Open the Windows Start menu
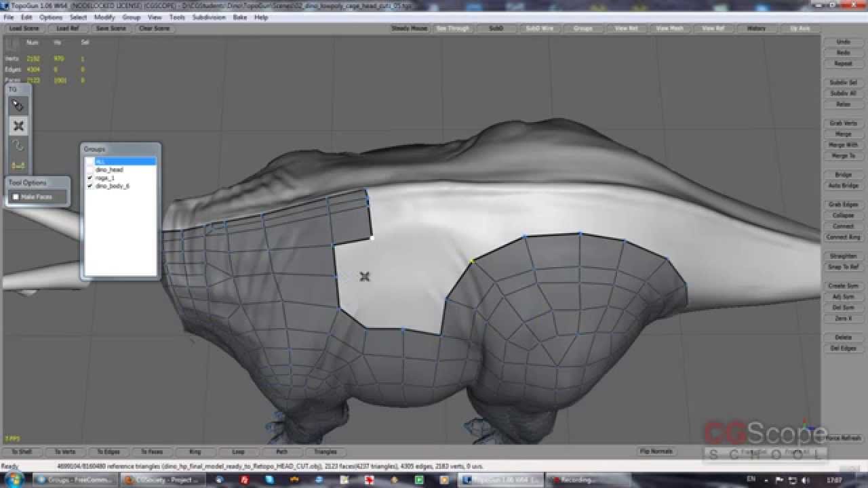868x488 pixels. [14, 480]
